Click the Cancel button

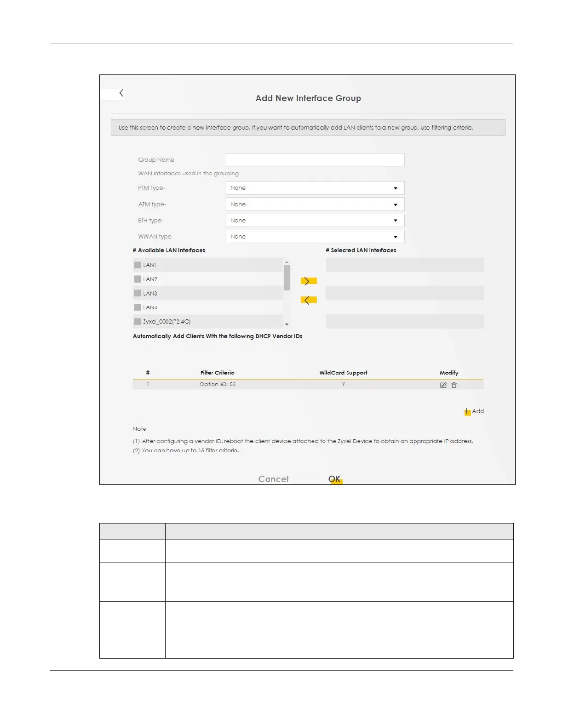pyautogui.click(x=273, y=479)
